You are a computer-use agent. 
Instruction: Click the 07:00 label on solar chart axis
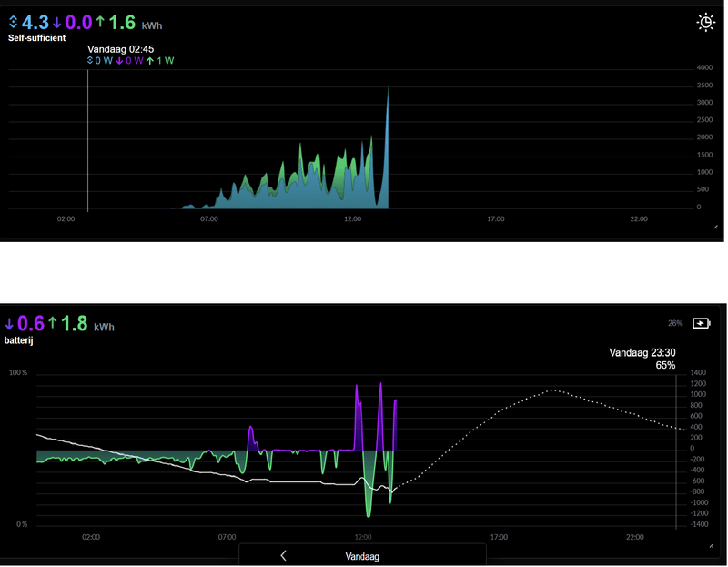[x=209, y=219]
